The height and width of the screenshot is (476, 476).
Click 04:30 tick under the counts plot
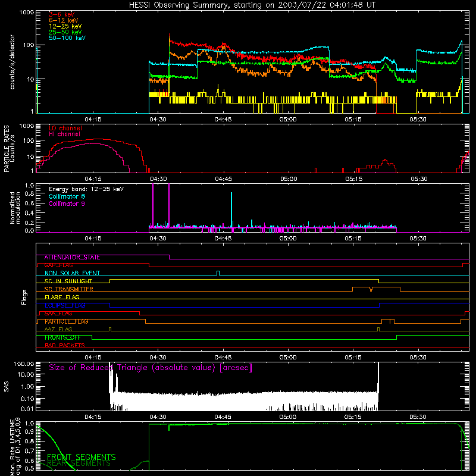(x=158, y=120)
